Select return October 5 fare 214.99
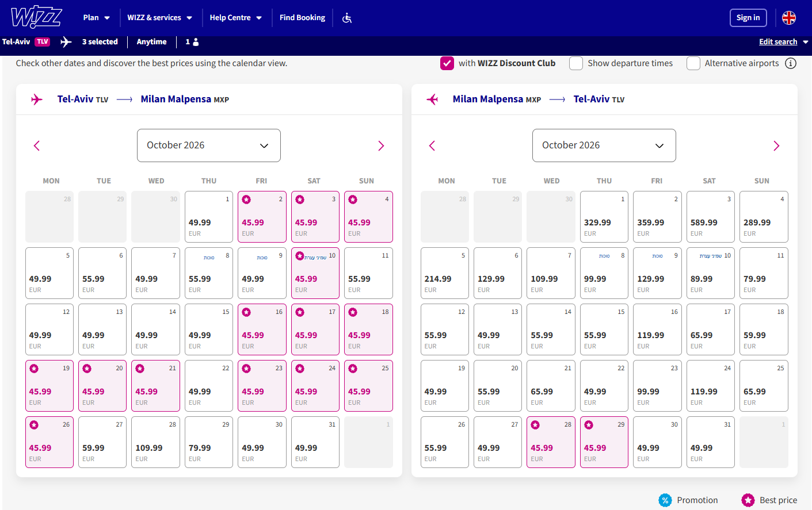This screenshot has width=812, height=510. 445,273
